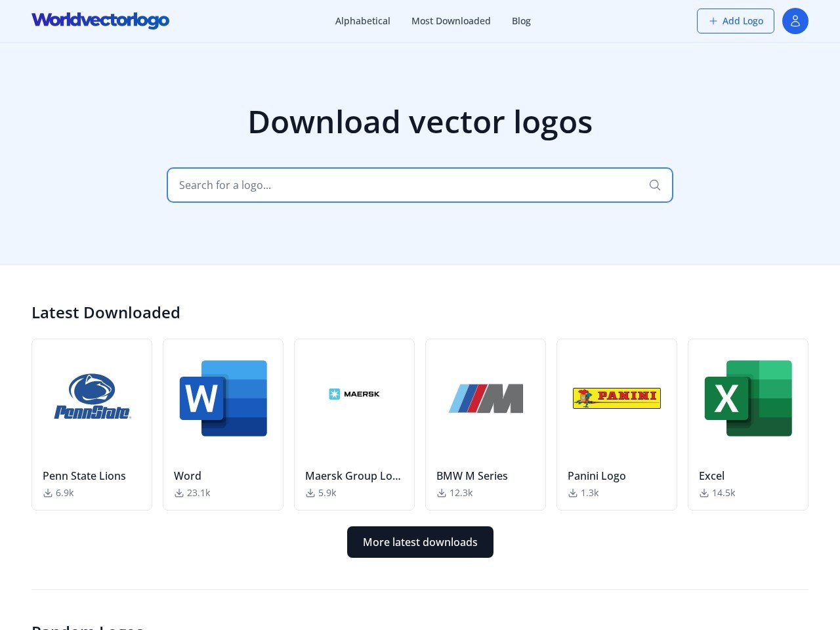Open the user account avatar icon

click(795, 21)
